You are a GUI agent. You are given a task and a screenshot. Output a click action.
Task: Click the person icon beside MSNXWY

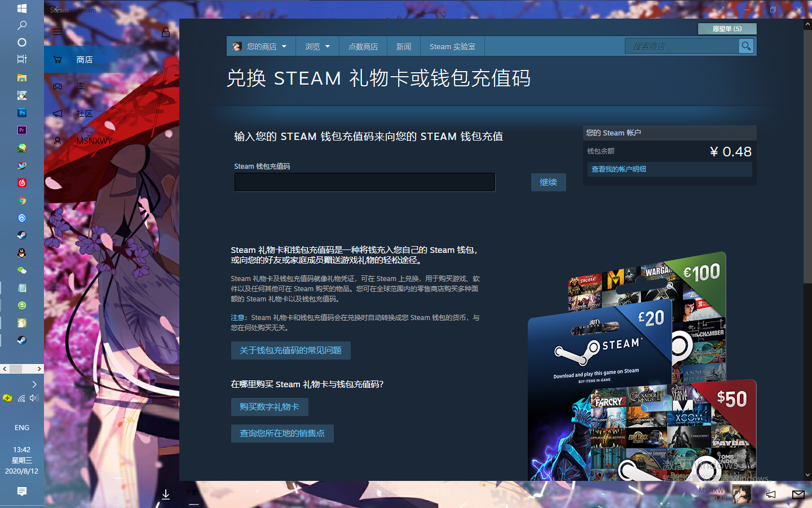[x=58, y=141]
